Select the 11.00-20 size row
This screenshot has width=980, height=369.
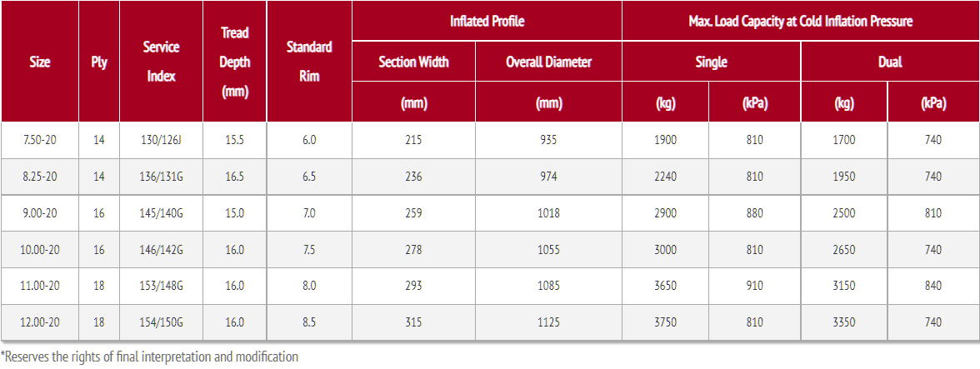click(40, 286)
